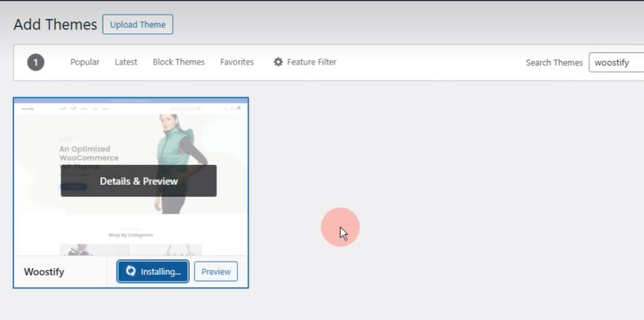
Task: Expand the Feature Filter options
Action: pos(312,62)
